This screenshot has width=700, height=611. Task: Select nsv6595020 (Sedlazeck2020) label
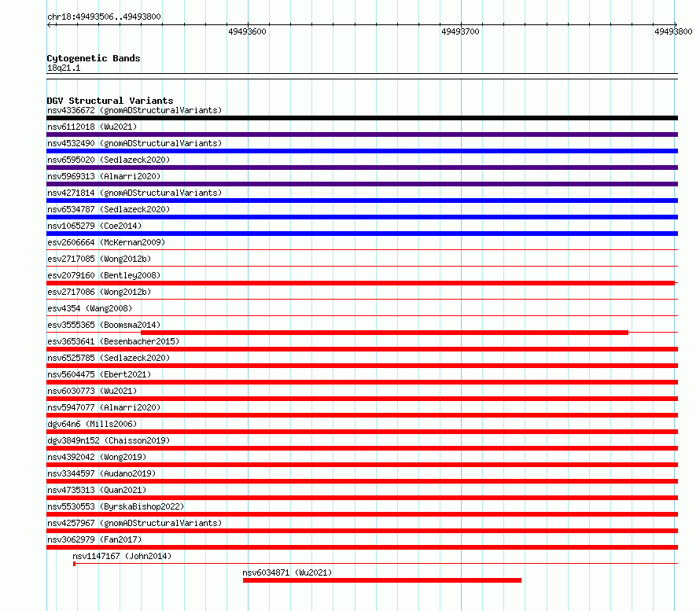[x=109, y=160]
